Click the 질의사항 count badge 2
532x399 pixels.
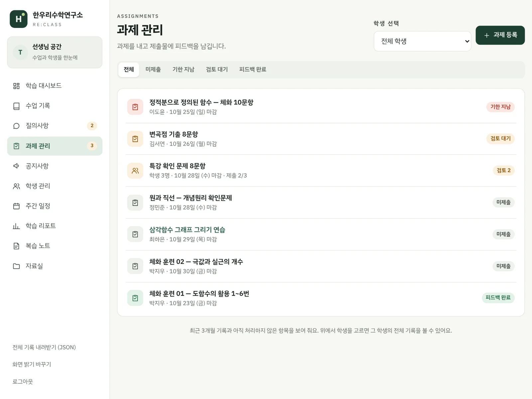92,126
